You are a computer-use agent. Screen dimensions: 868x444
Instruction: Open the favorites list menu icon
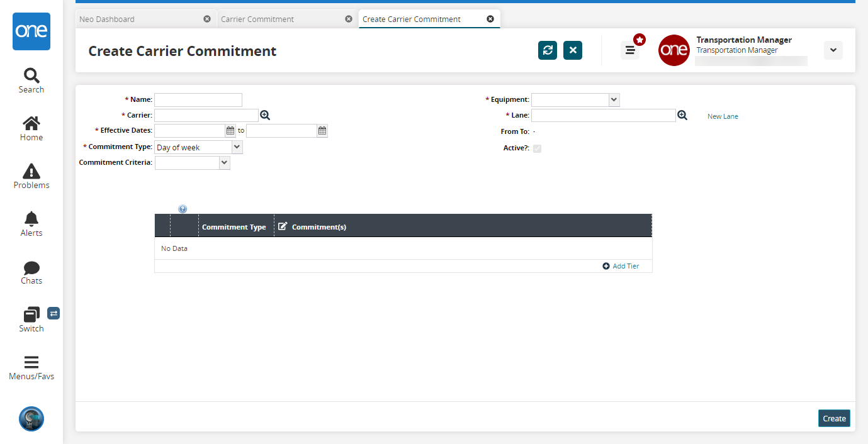(630, 50)
